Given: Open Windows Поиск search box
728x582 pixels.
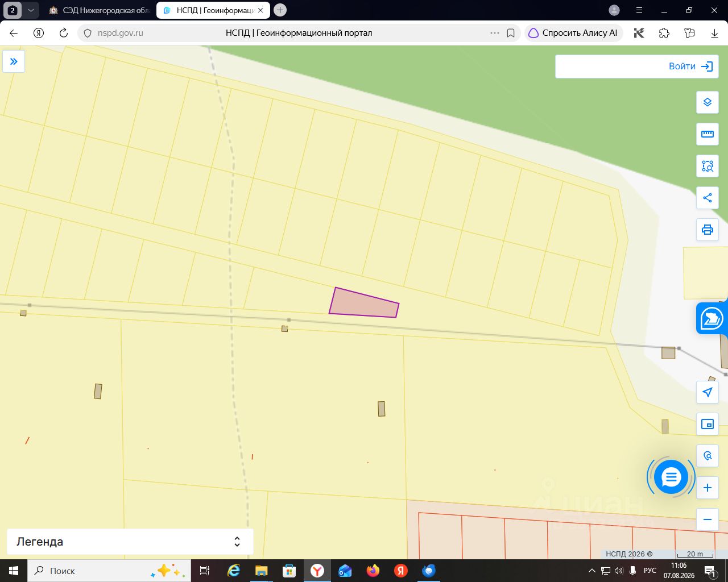Looking at the screenshot, I should (x=107, y=571).
